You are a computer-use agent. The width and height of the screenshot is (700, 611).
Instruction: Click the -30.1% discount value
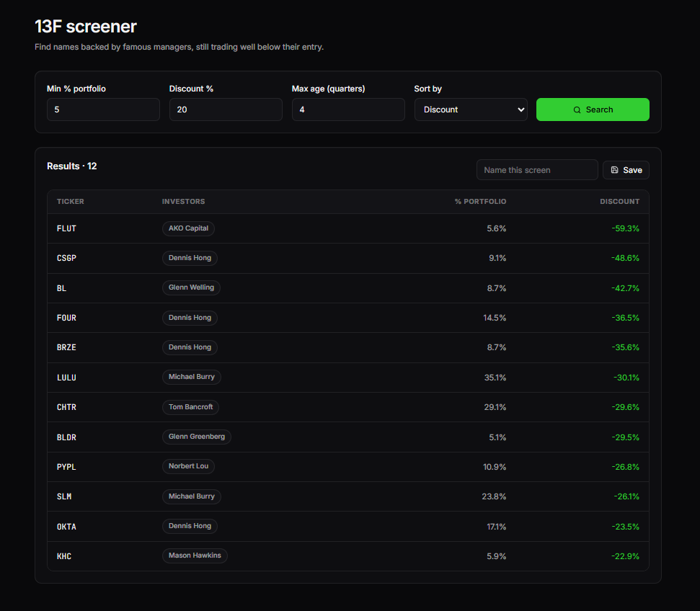(x=626, y=378)
